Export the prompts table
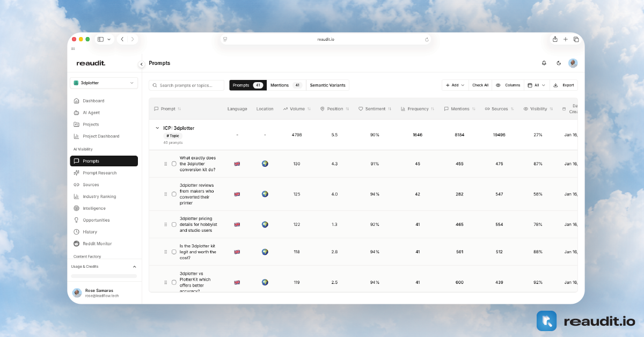Image resolution: width=644 pixels, height=337 pixels. pos(563,85)
